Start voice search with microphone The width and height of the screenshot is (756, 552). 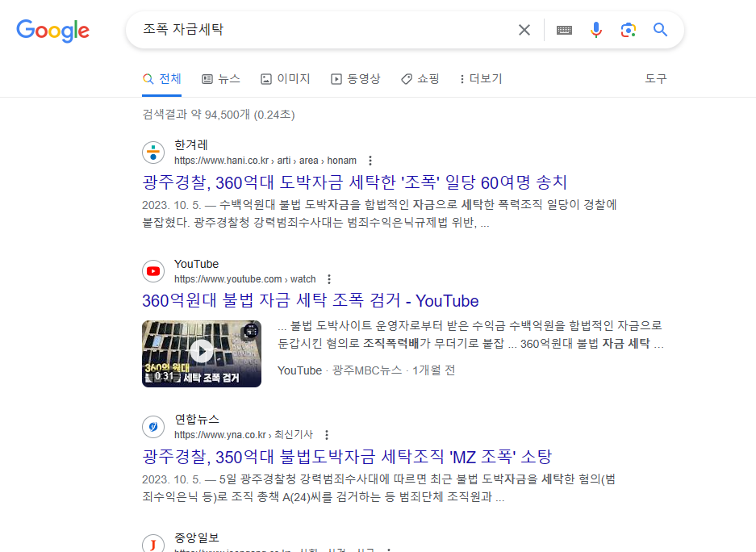pos(596,30)
